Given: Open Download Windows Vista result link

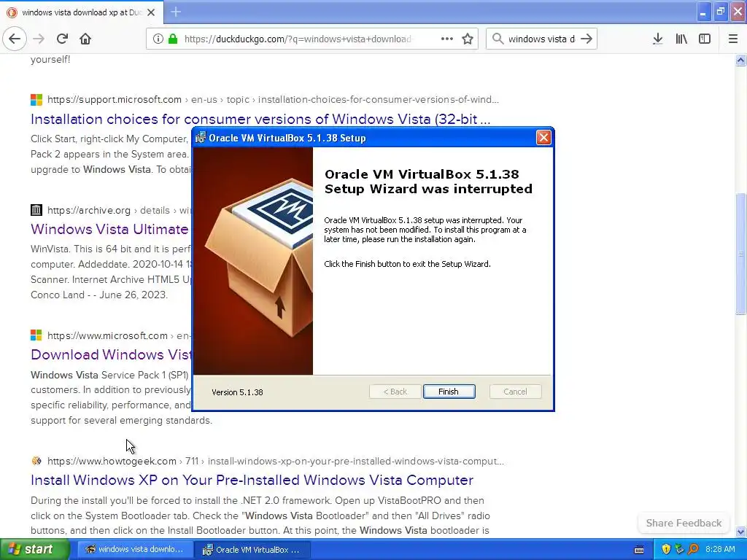Looking at the screenshot, I should 111,354.
